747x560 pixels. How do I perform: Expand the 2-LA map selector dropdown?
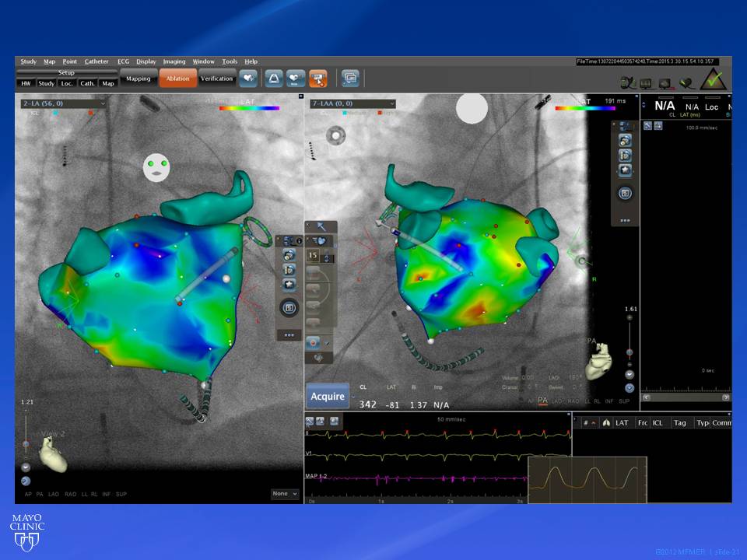[63, 103]
